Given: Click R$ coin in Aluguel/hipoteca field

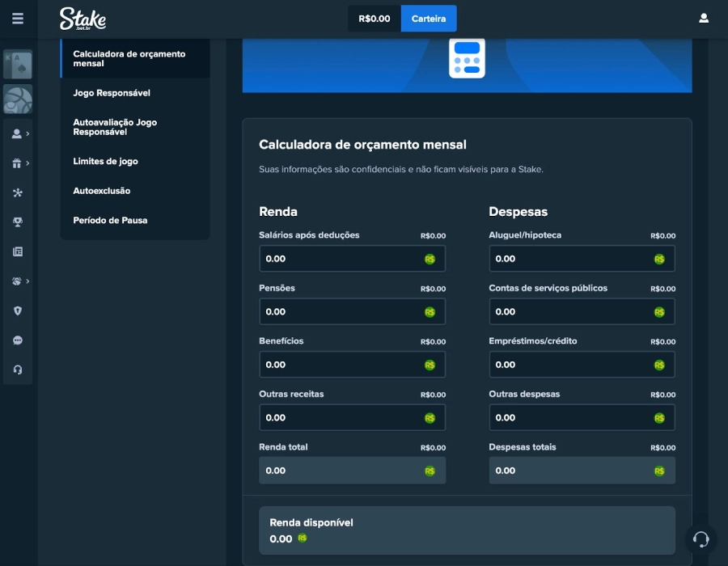Looking at the screenshot, I should pos(659,259).
